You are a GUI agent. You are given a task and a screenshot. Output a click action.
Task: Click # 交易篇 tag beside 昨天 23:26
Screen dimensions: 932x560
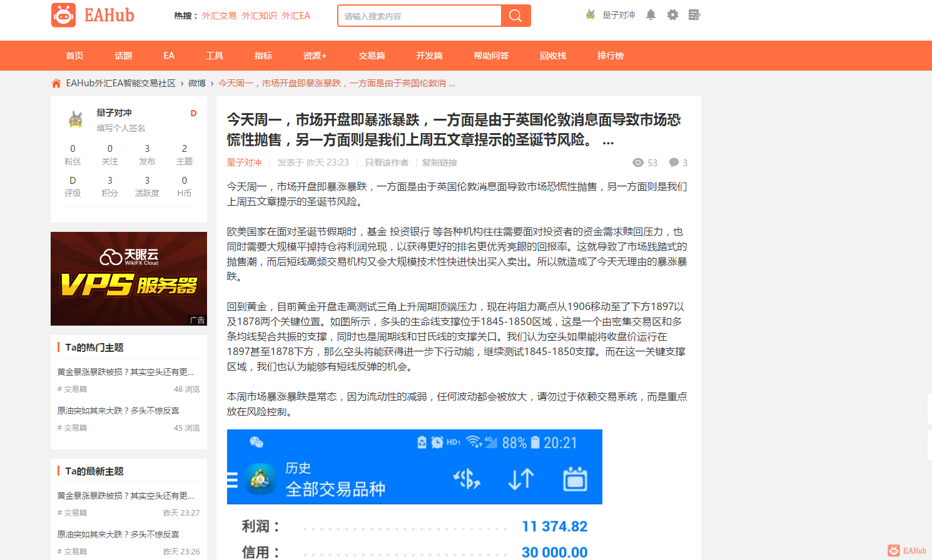point(73,552)
